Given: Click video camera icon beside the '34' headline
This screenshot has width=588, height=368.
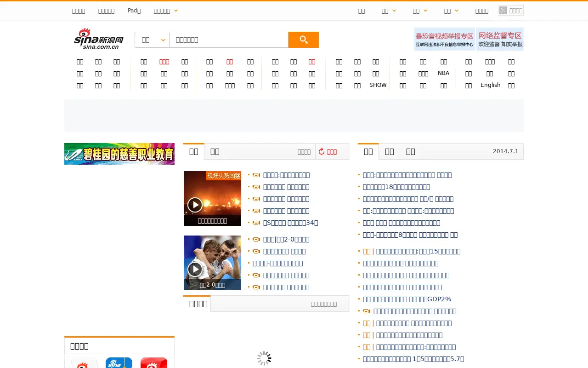Looking at the screenshot, I should pyautogui.click(x=256, y=223).
